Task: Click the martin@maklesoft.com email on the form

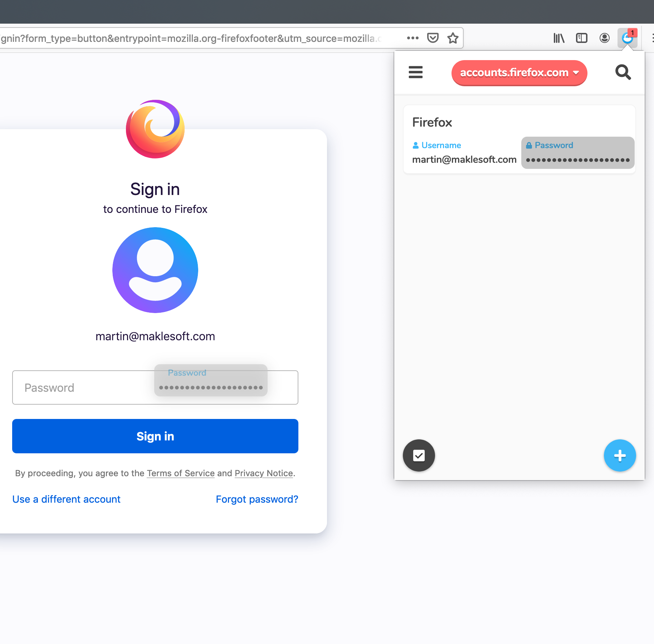Action: point(155,336)
